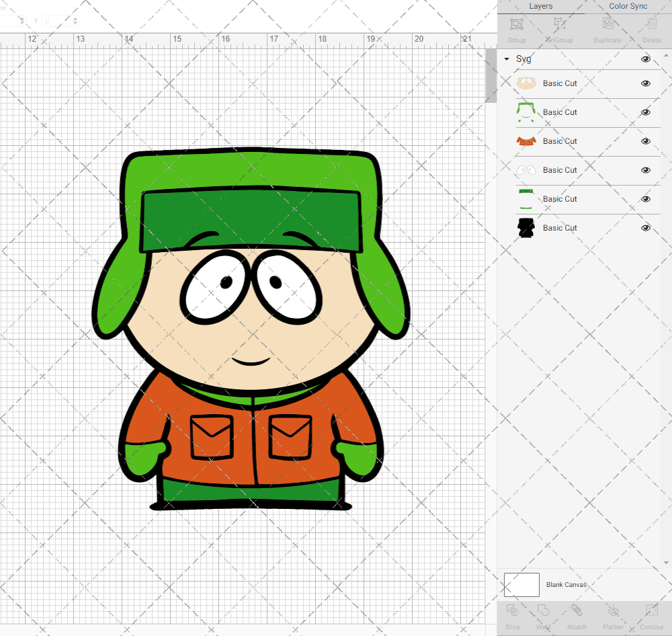Viewport: 672px width, 636px height.
Task: Select the Attach tool
Action: [577, 610]
